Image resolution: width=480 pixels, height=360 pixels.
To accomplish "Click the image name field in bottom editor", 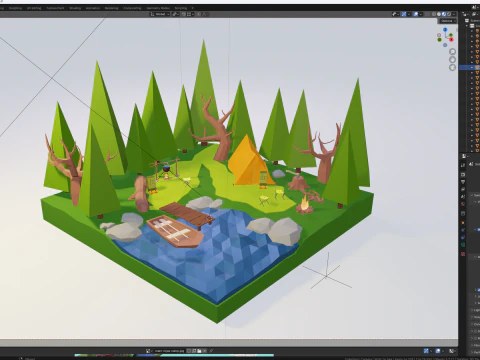I will click(x=169, y=351).
